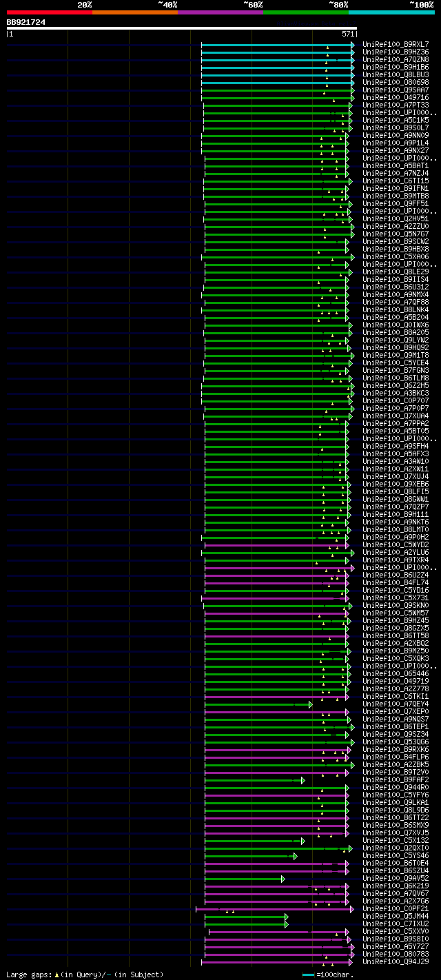Screen dimensions: 441x980
Task: Choose the UniRef100_Q5N7G7 label
Action: pyautogui.click(x=396, y=234)
